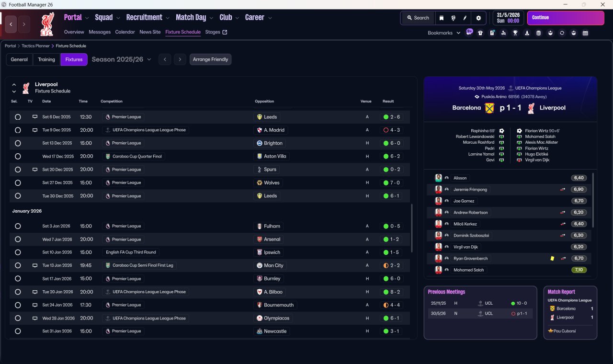613x364 pixels.
Task: Click Mohamed Salah's 7,10 rating badge
Action: 579,270
